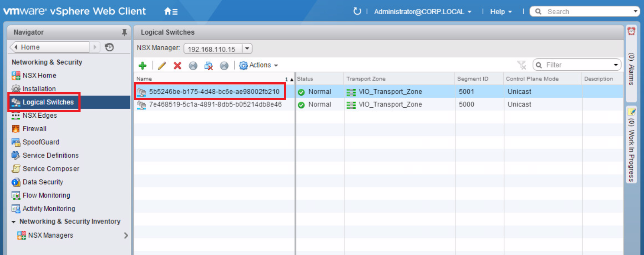
Task: Click the Normal status of segment 5000
Action: (320, 104)
